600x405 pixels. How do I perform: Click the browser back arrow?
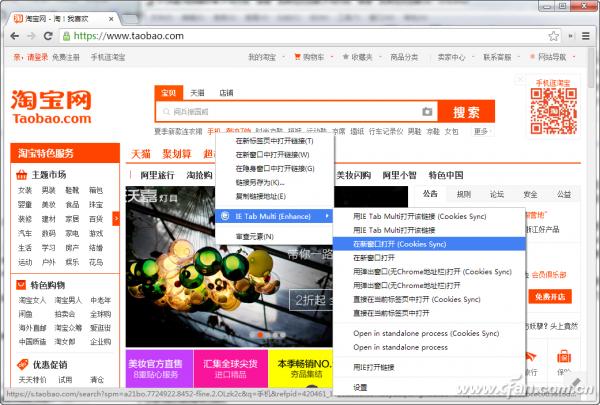click(x=15, y=36)
